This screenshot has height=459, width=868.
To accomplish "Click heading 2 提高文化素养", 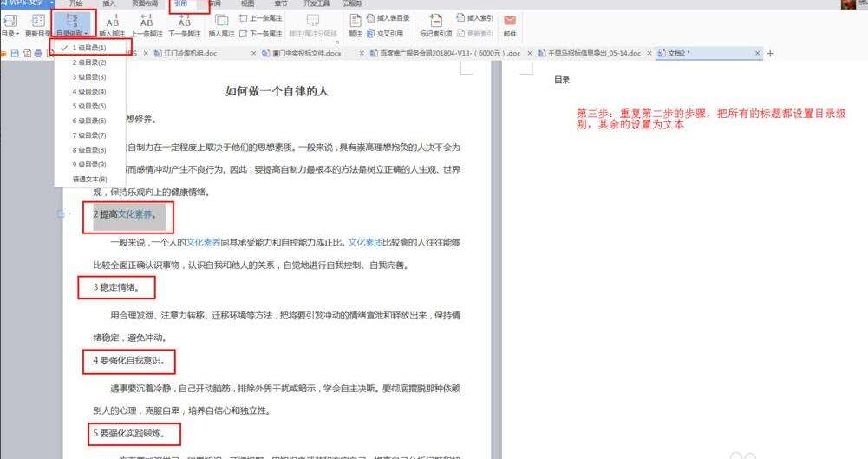I will click(x=125, y=214).
